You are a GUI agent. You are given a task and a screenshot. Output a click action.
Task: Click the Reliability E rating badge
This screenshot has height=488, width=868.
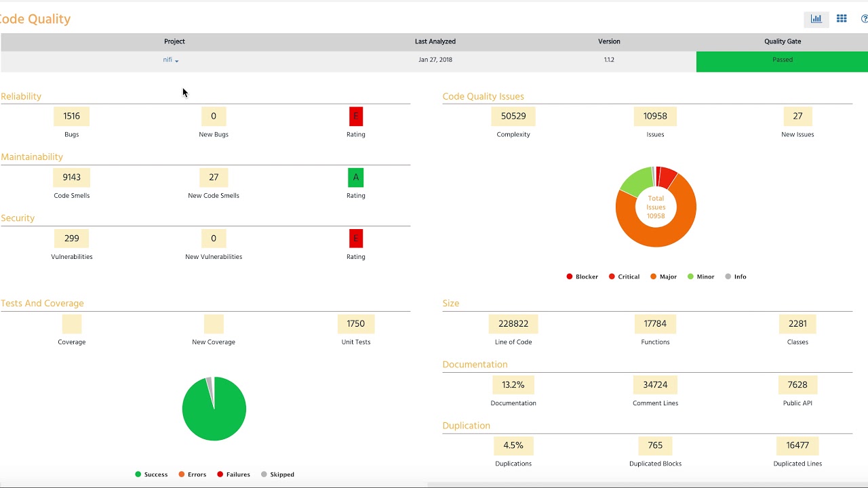pyautogui.click(x=356, y=117)
